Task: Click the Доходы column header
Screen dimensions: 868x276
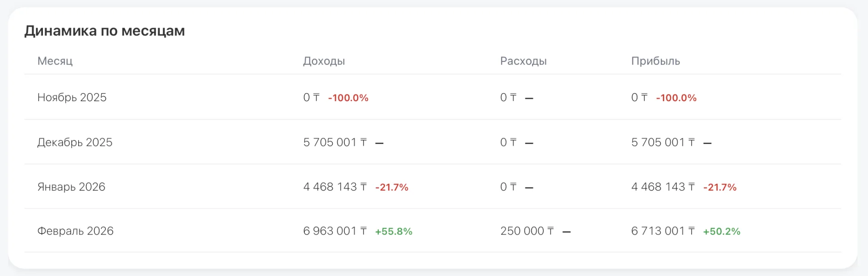Action: pos(324,61)
